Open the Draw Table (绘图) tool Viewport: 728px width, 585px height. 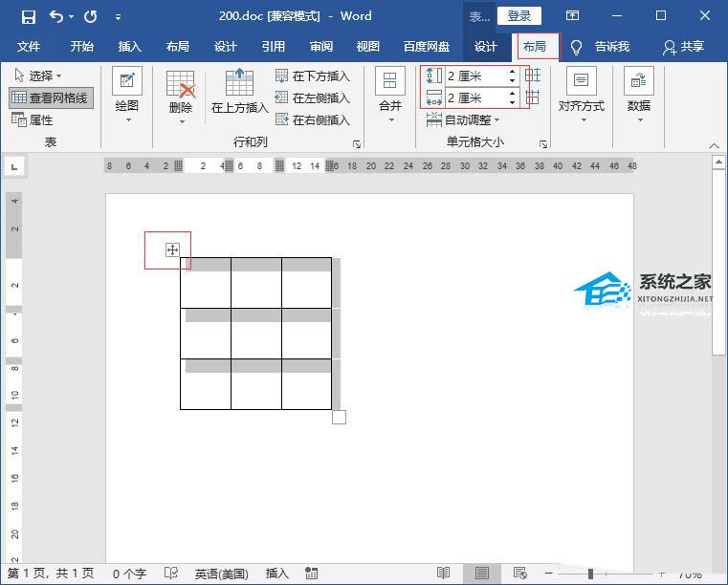pyautogui.click(x=127, y=93)
